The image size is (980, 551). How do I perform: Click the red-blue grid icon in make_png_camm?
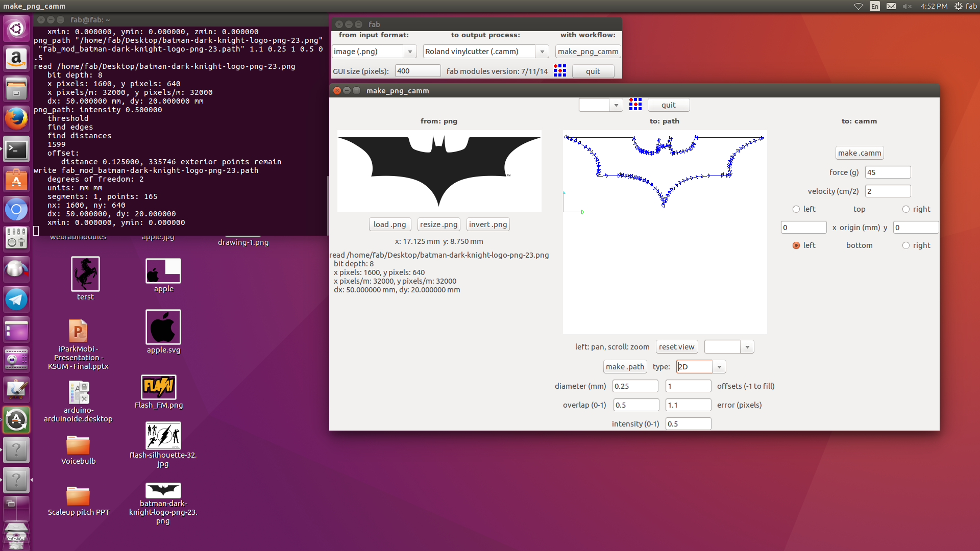point(635,105)
